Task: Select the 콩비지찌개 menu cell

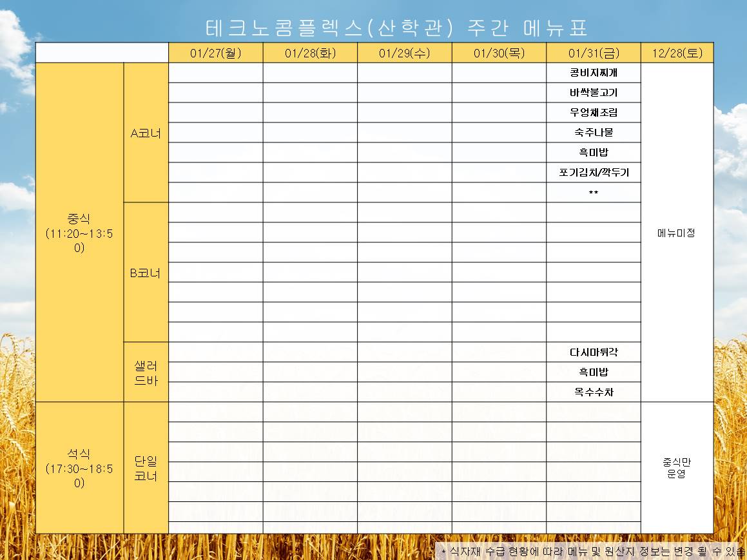Action: pos(594,73)
